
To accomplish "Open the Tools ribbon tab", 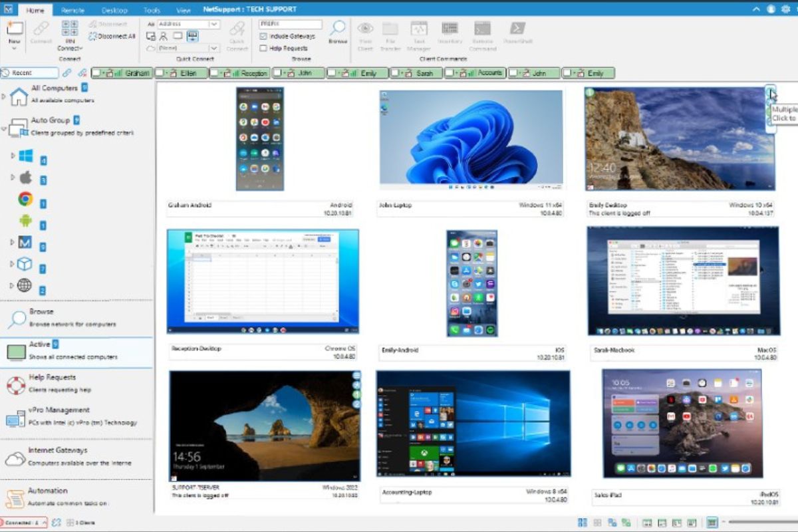I will pyautogui.click(x=152, y=10).
